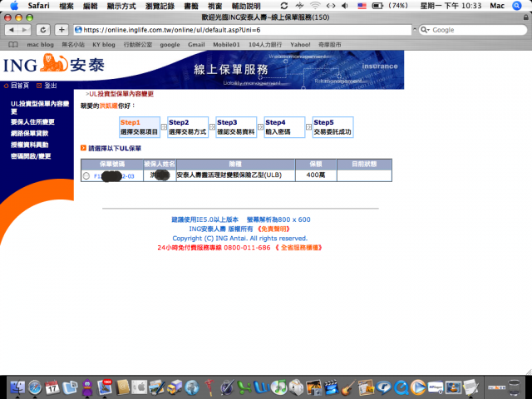Open battery status in menu bar
This screenshot has height=399, width=532.
[x=377, y=6]
